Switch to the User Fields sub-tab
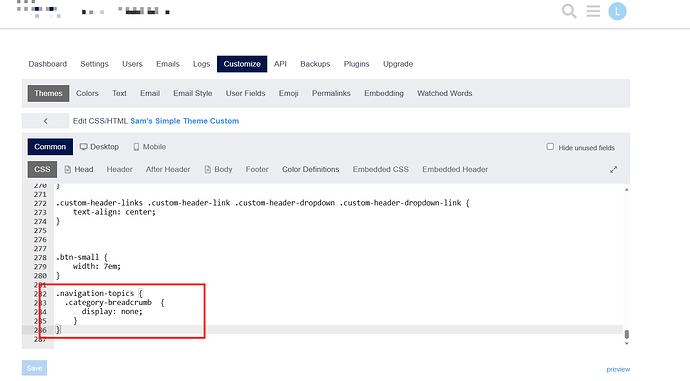690x381 pixels. pos(246,93)
